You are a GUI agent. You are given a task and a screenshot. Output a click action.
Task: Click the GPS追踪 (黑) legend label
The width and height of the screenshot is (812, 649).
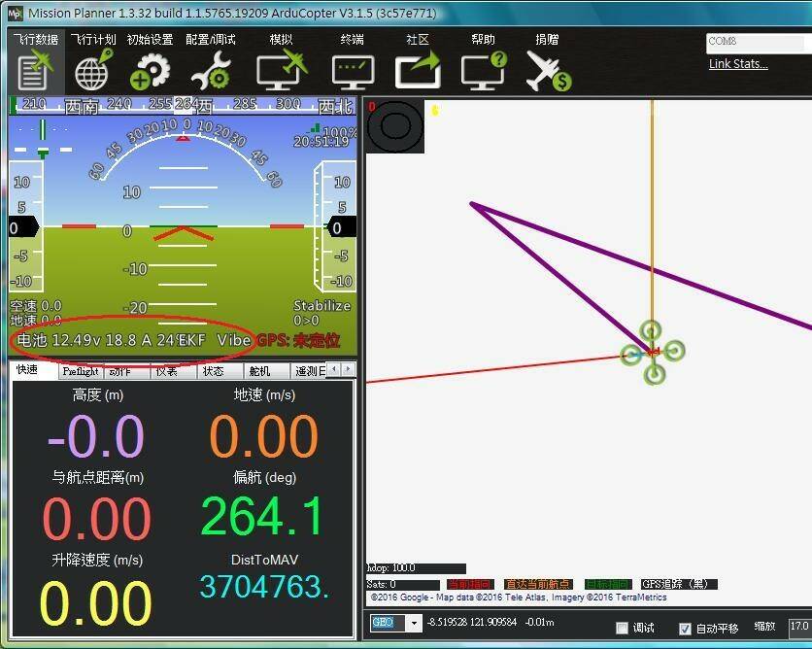679,584
